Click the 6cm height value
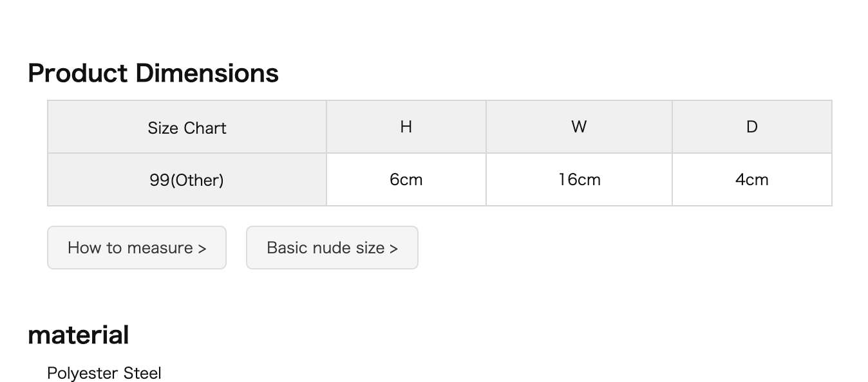The width and height of the screenshot is (868, 382). [x=406, y=179]
